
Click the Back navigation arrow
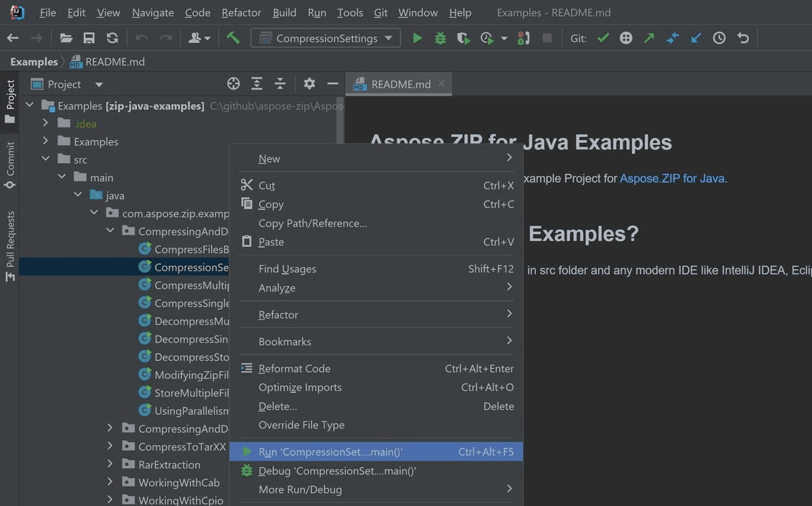[x=13, y=38]
